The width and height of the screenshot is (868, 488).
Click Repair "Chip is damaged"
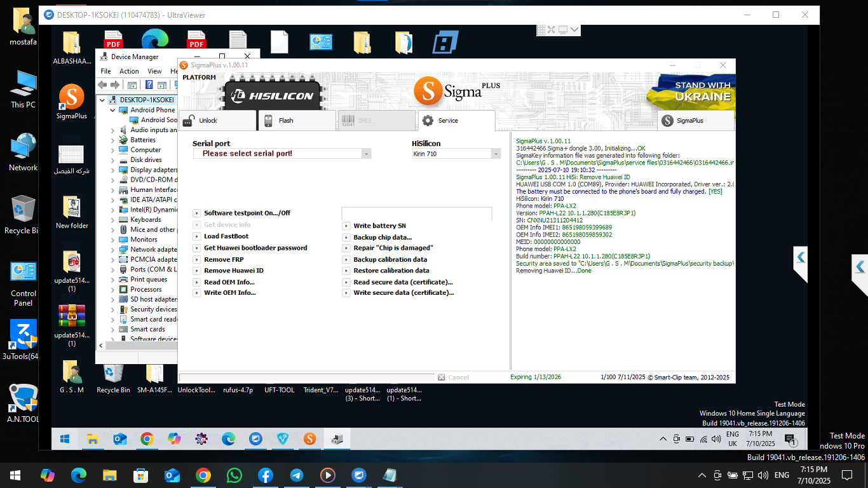[388, 248]
